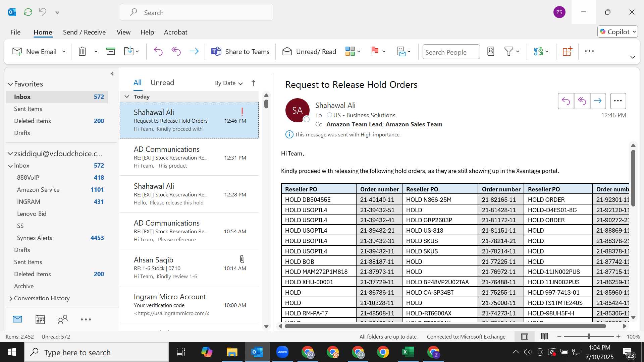The height and width of the screenshot is (362, 644).
Task: Switch to the View tab
Action: (x=123, y=32)
